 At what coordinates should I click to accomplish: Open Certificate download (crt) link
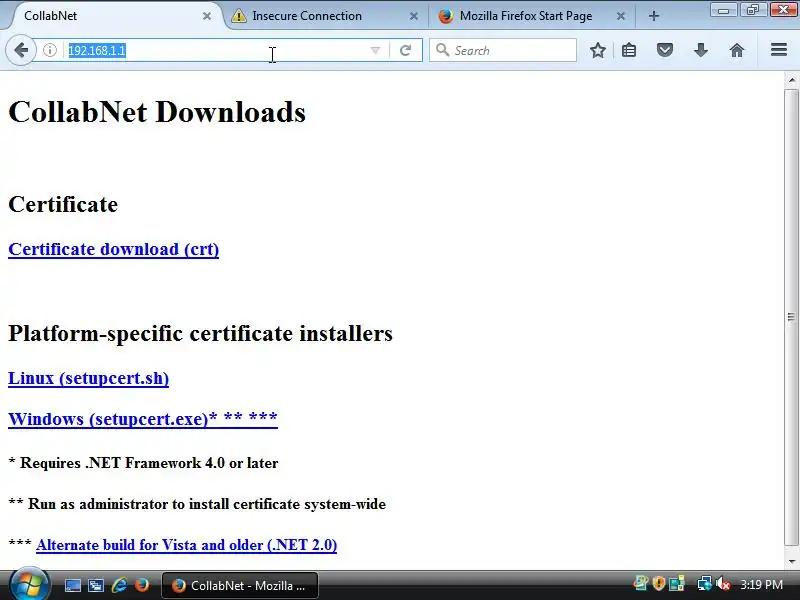coord(114,249)
